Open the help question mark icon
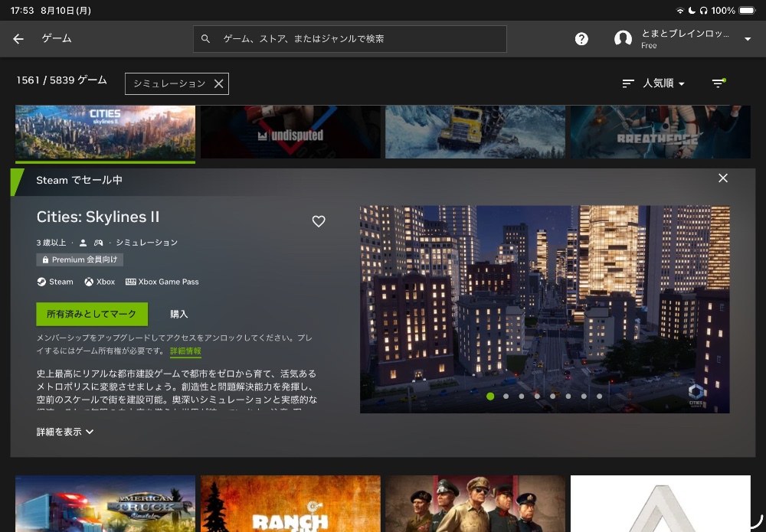The height and width of the screenshot is (532, 766). tap(581, 39)
